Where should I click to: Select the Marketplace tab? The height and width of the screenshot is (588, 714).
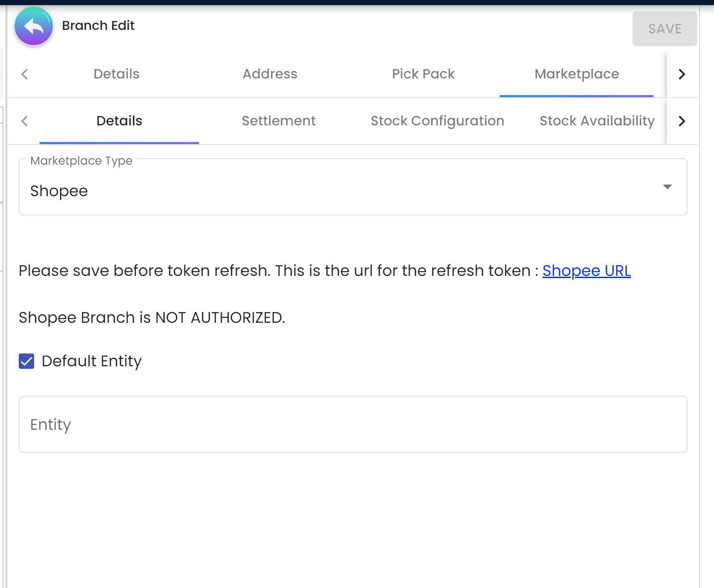pos(576,74)
